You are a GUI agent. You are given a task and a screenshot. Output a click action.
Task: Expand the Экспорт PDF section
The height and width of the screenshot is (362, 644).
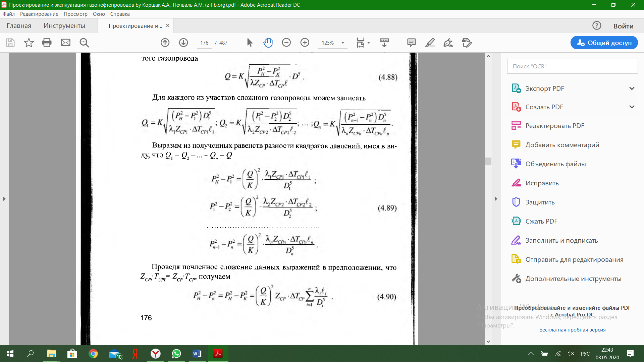pyautogui.click(x=632, y=88)
